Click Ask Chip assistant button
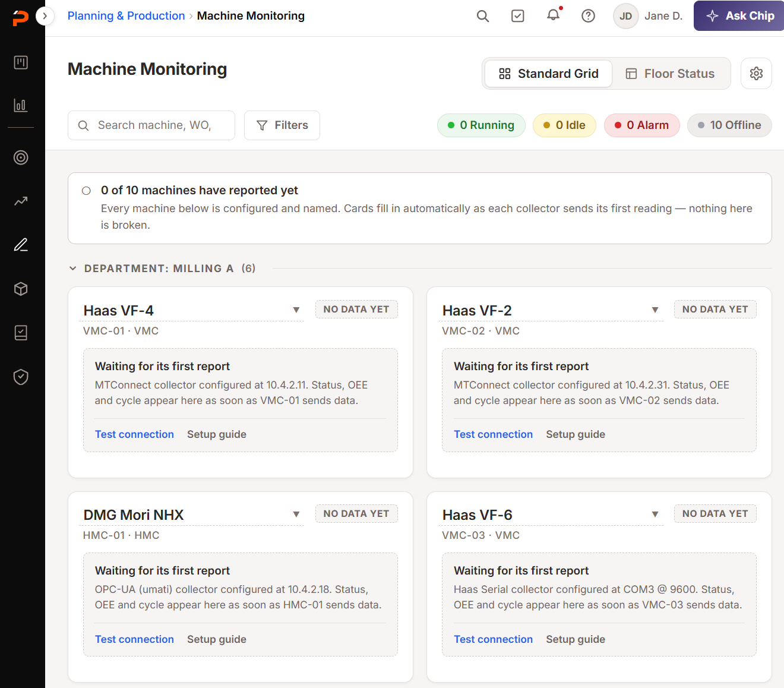 740,16
